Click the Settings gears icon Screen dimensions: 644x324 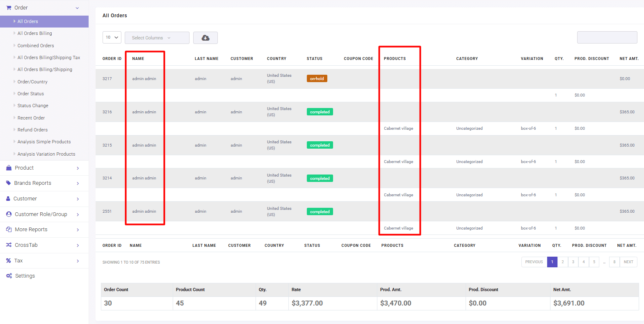click(9, 276)
